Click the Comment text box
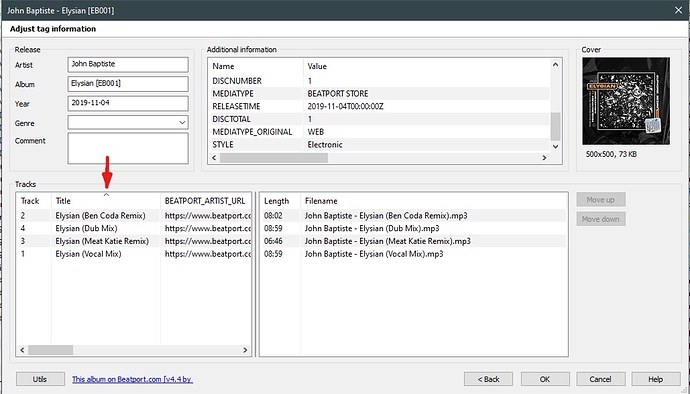This screenshot has height=394, width=690. [128, 148]
